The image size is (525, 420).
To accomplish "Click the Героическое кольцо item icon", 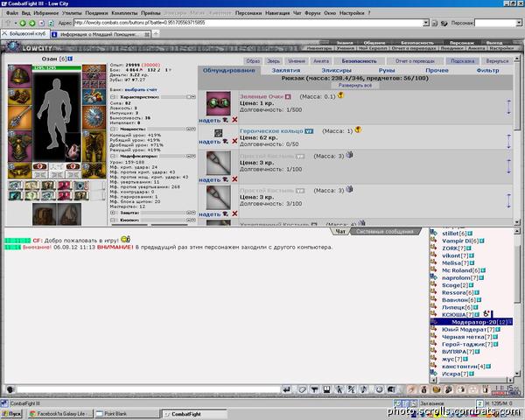I will [x=218, y=133].
